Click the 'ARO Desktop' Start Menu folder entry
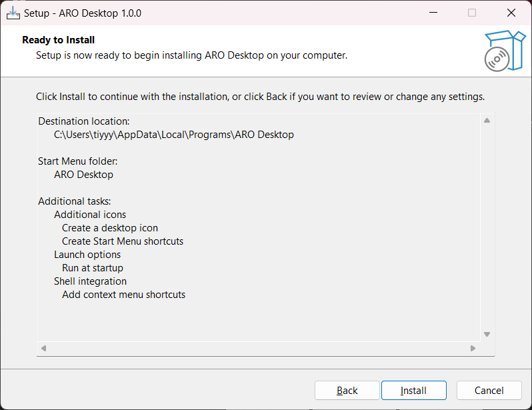This screenshot has height=410, width=532. 83,175
